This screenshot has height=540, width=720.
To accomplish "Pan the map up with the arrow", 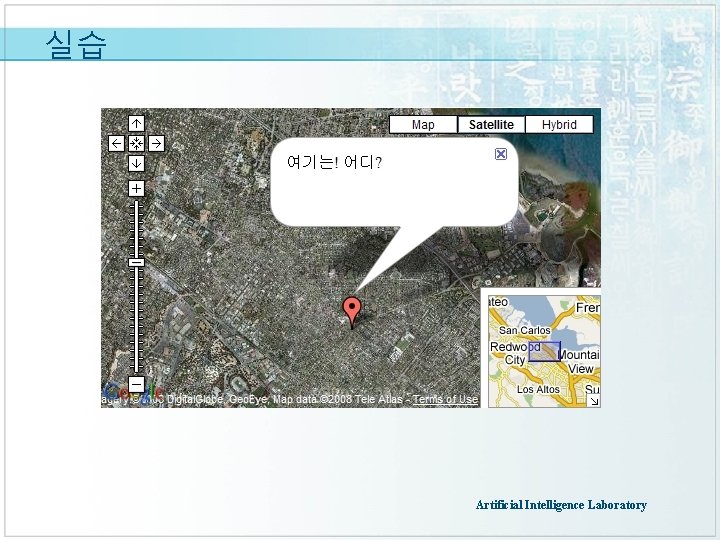I will pyautogui.click(x=136, y=124).
